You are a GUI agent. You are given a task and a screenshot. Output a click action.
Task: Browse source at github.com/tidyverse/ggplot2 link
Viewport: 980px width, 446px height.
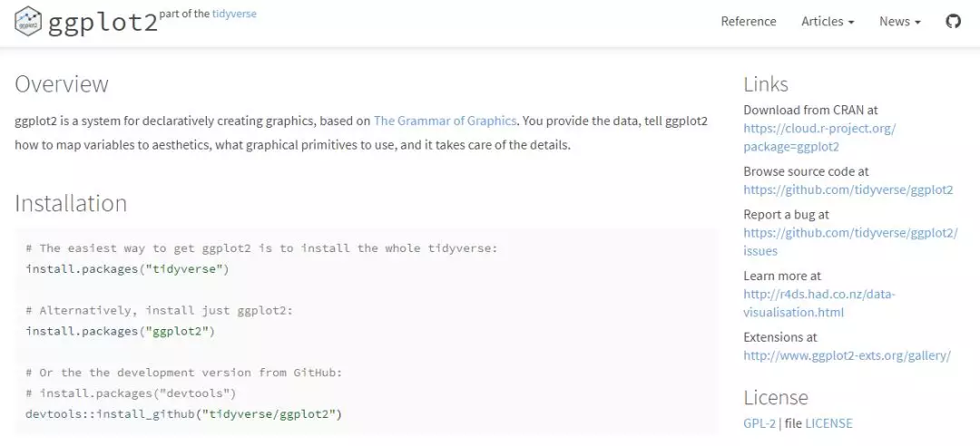tap(848, 189)
